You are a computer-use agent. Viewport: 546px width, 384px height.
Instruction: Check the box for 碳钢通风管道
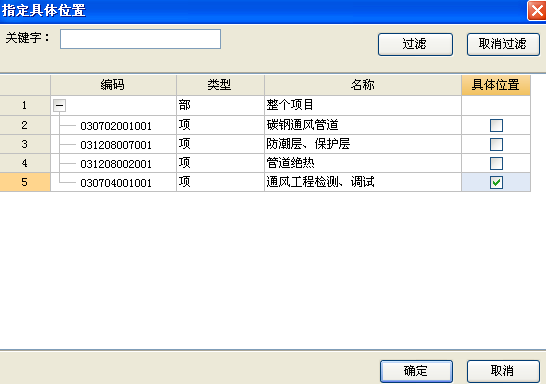496,125
